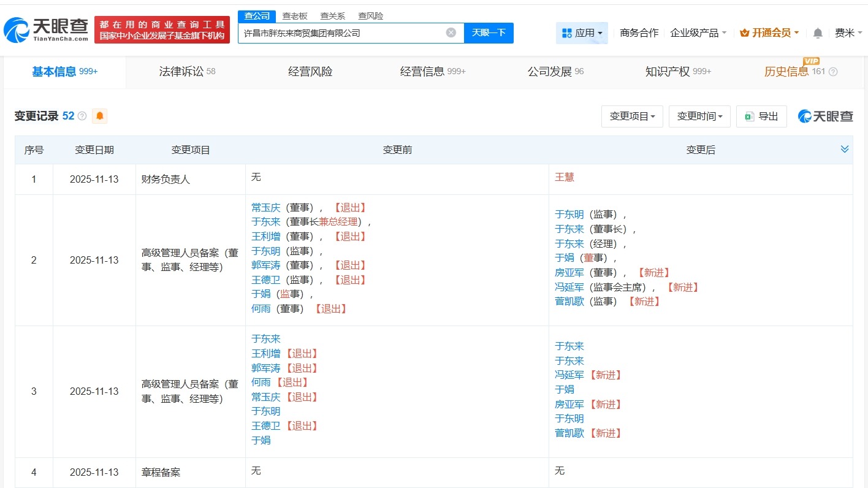Open the 变更时间 filter dropdown
The height and width of the screenshot is (488, 868).
(699, 116)
